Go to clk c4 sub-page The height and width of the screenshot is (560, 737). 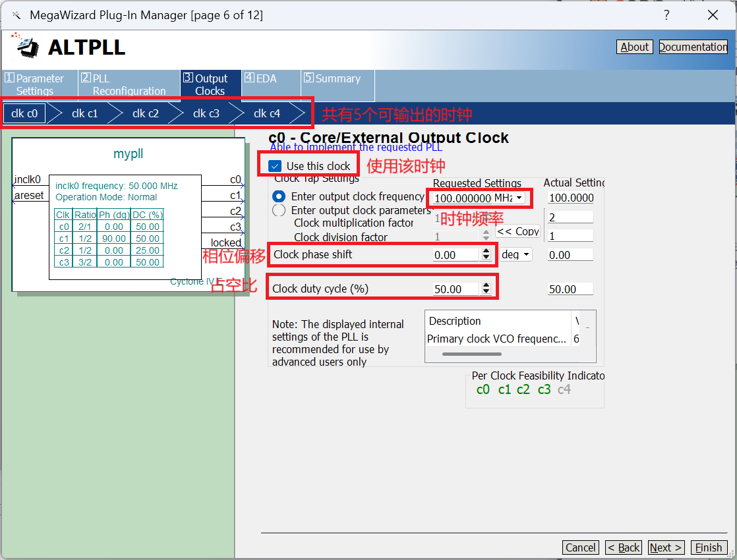pyautogui.click(x=266, y=114)
